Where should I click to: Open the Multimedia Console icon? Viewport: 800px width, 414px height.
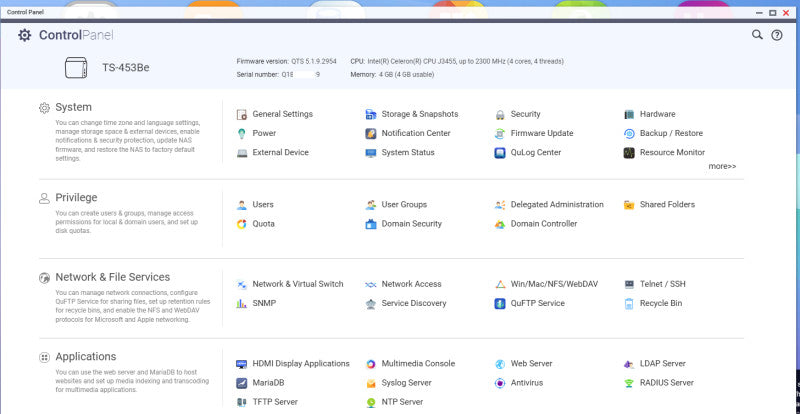pos(371,364)
